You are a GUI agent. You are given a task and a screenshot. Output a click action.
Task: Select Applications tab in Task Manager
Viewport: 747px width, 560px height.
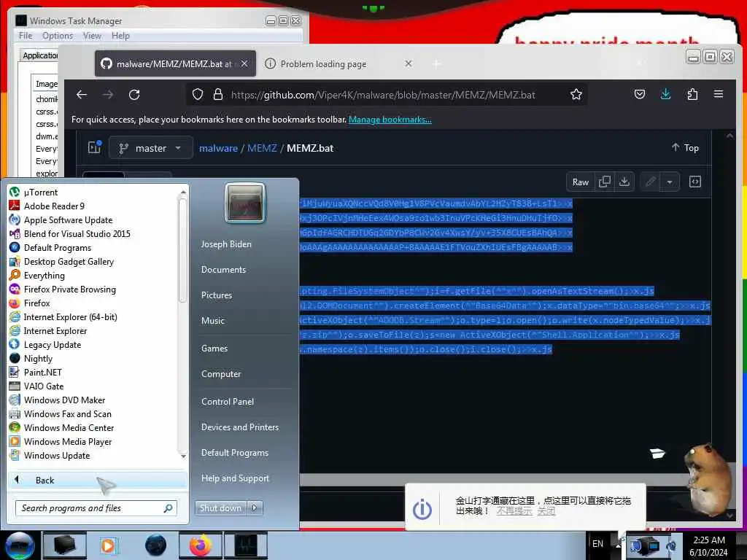click(x=39, y=55)
